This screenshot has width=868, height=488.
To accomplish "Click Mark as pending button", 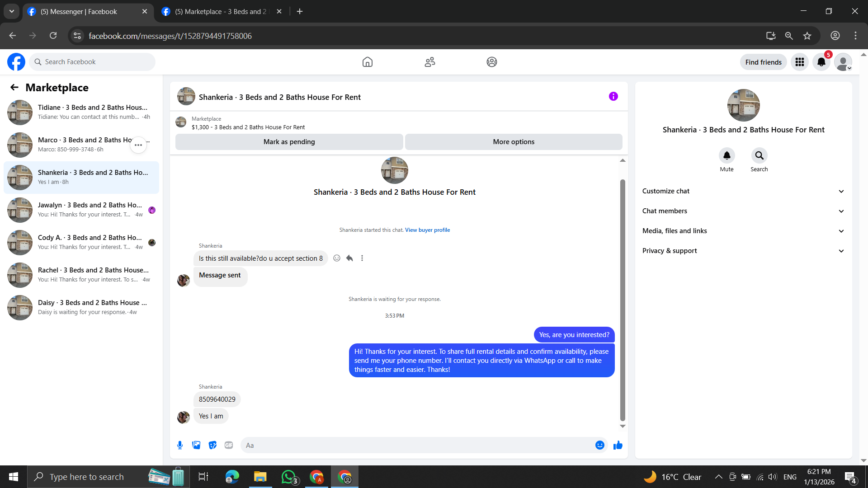I will 289,142.
